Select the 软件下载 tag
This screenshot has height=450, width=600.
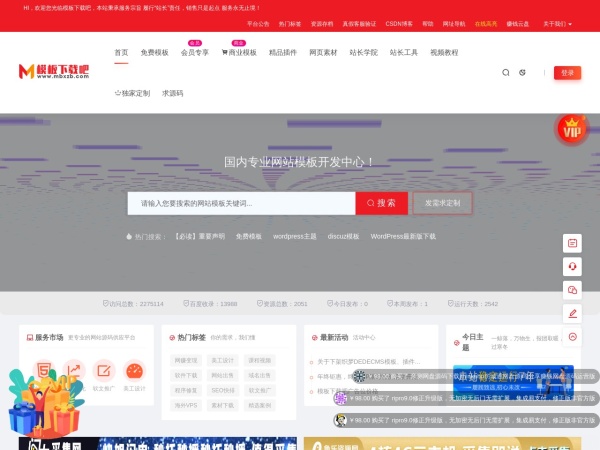(x=186, y=375)
